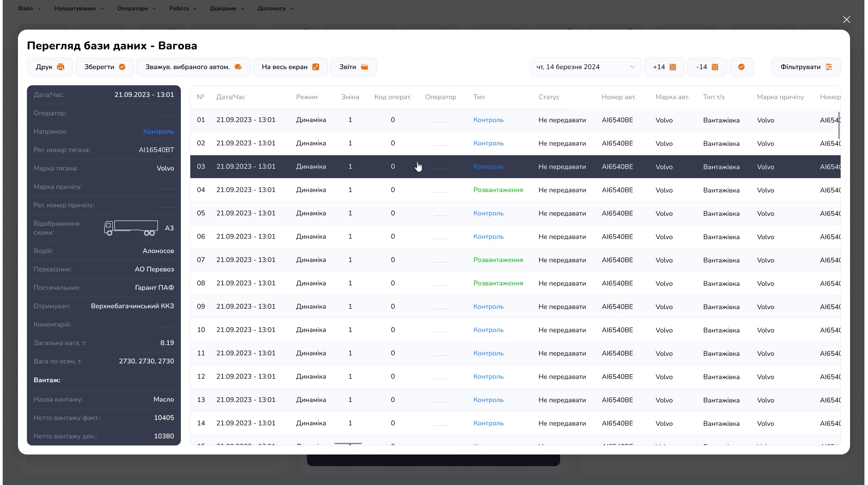This screenshot has width=868, height=485.
Task: Click the receiver Верхнебагачинський ККЗ
Action: pyautogui.click(x=132, y=306)
